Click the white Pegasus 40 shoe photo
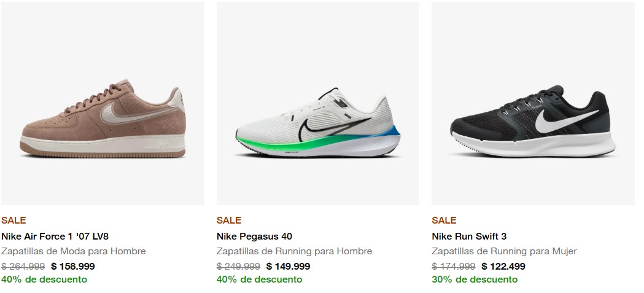 coord(317,126)
